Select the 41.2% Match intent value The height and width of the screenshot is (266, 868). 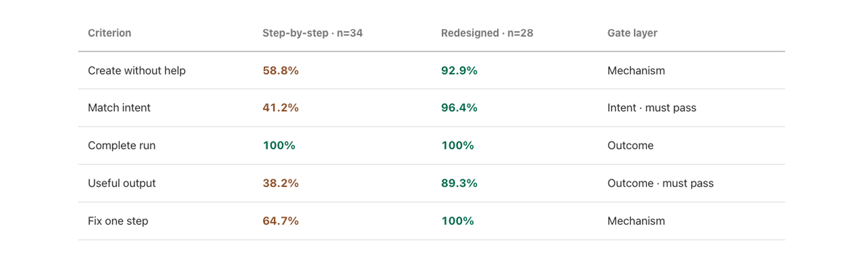click(280, 108)
